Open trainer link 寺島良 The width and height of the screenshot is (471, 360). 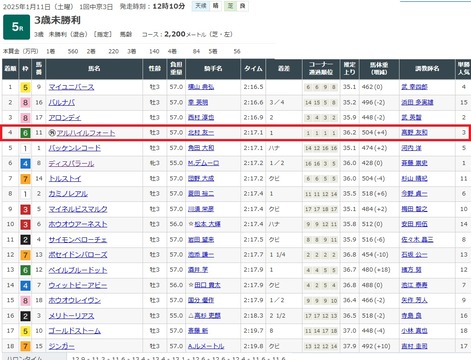click(411, 316)
